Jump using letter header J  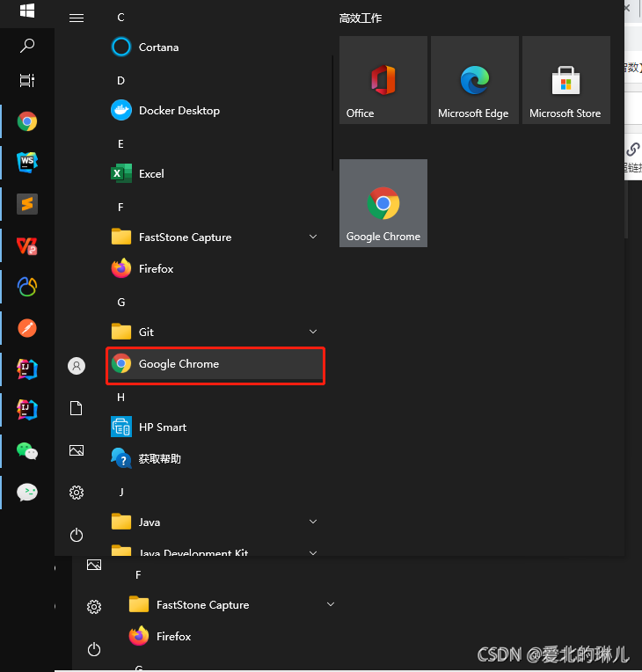[x=121, y=492]
